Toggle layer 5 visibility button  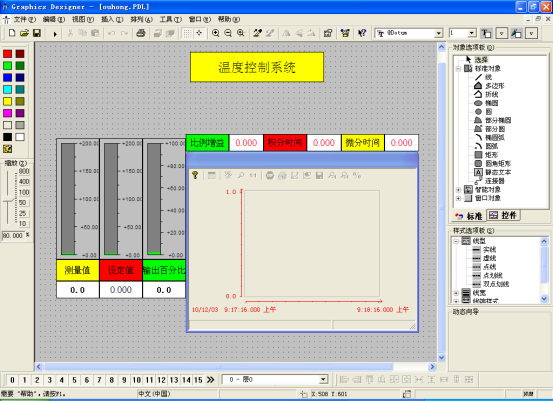[74, 380]
